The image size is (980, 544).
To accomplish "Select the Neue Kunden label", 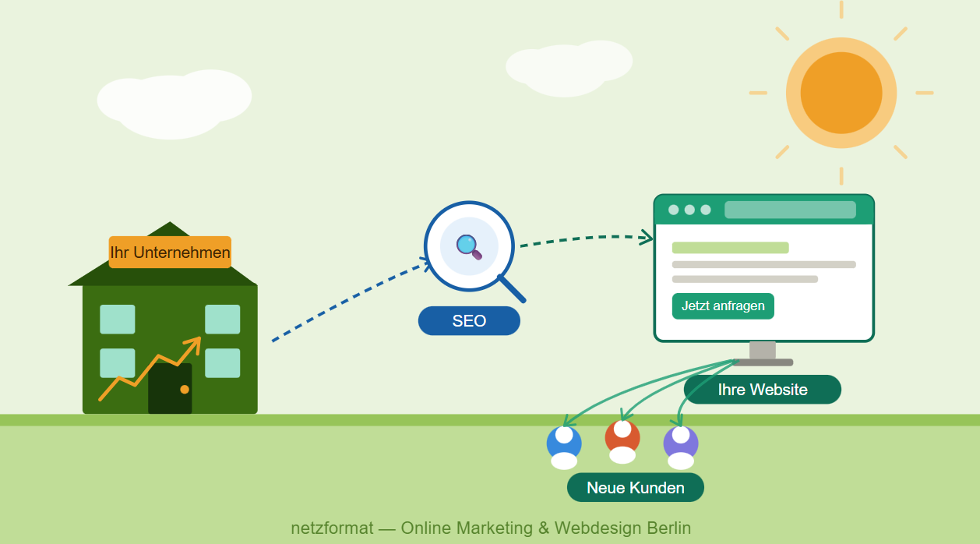I will (x=635, y=488).
